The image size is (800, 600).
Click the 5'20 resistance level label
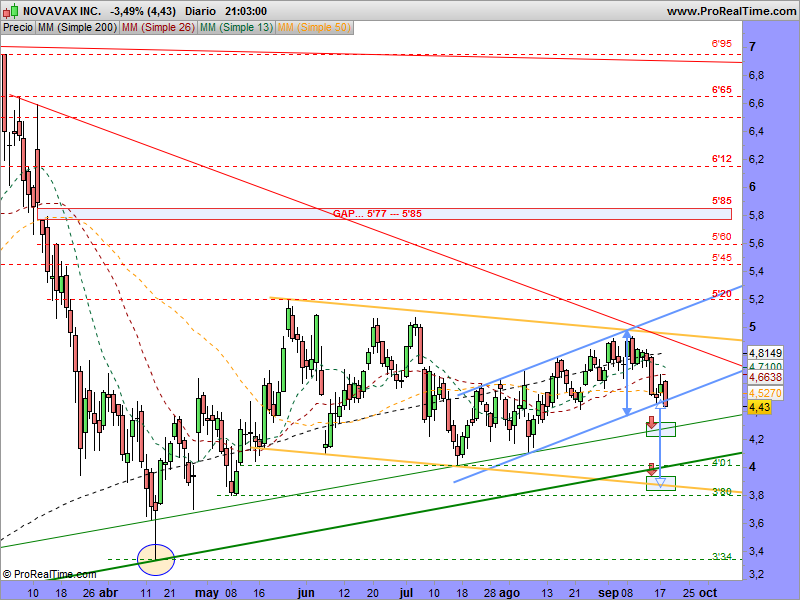coord(721,293)
